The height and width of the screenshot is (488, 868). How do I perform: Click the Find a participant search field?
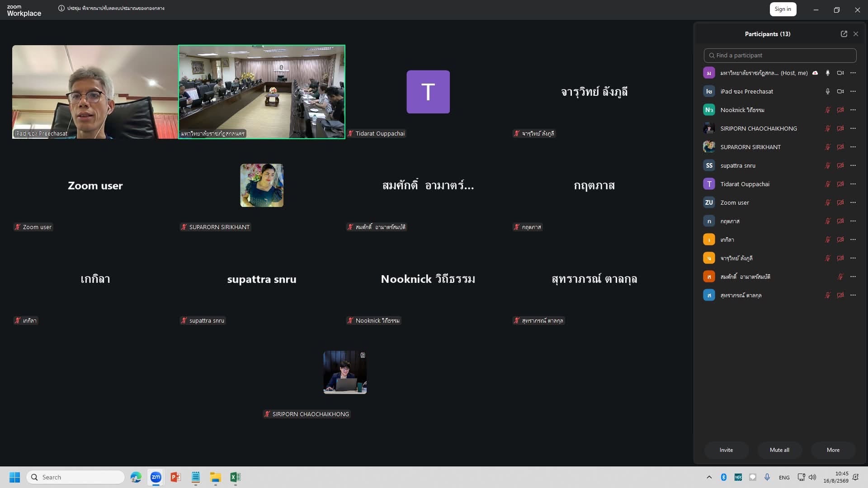click(x=780, y=56)
